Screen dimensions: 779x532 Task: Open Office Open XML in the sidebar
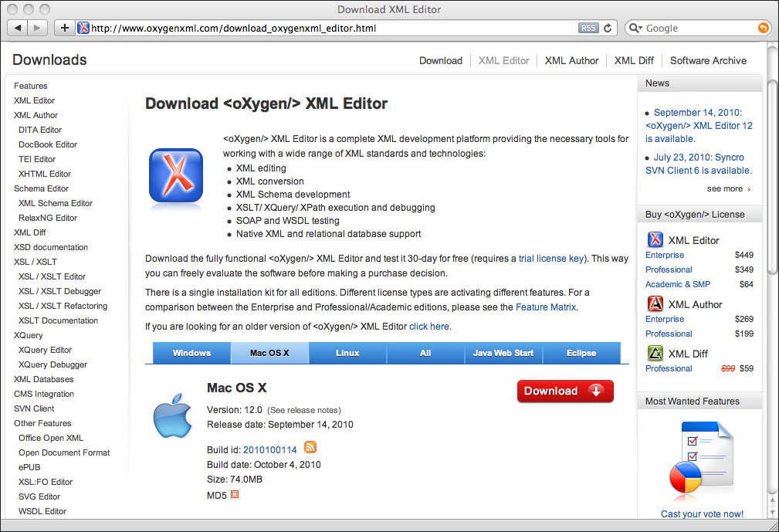click(51, 438)
